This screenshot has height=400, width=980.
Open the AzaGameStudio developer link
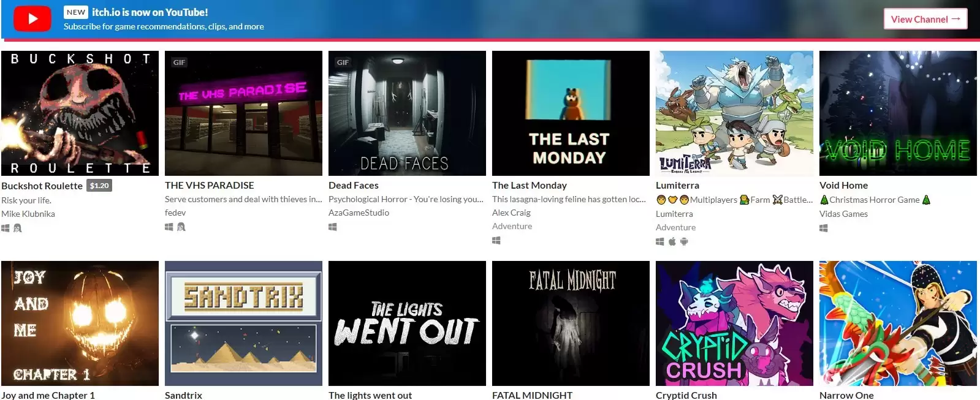pos(359,213)
